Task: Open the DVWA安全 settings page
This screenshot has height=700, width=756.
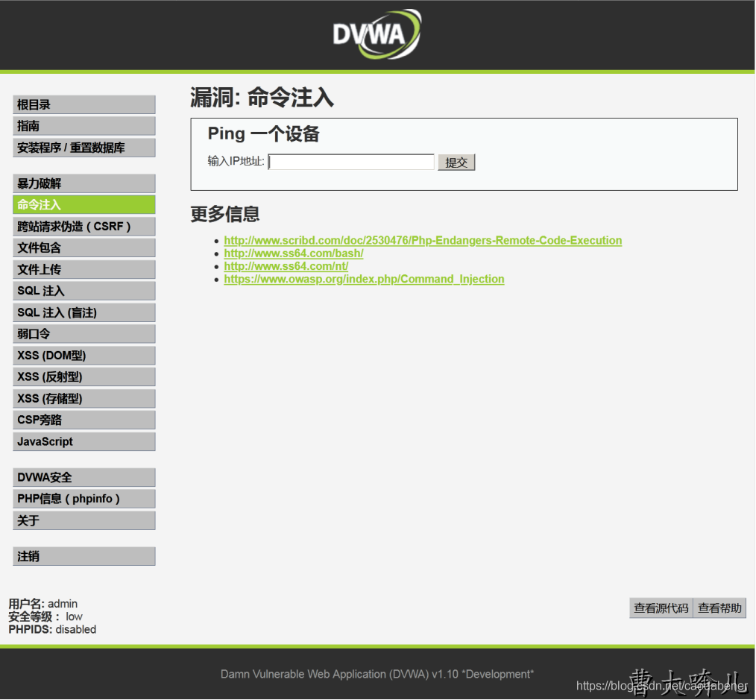Action: coord(84,477)
